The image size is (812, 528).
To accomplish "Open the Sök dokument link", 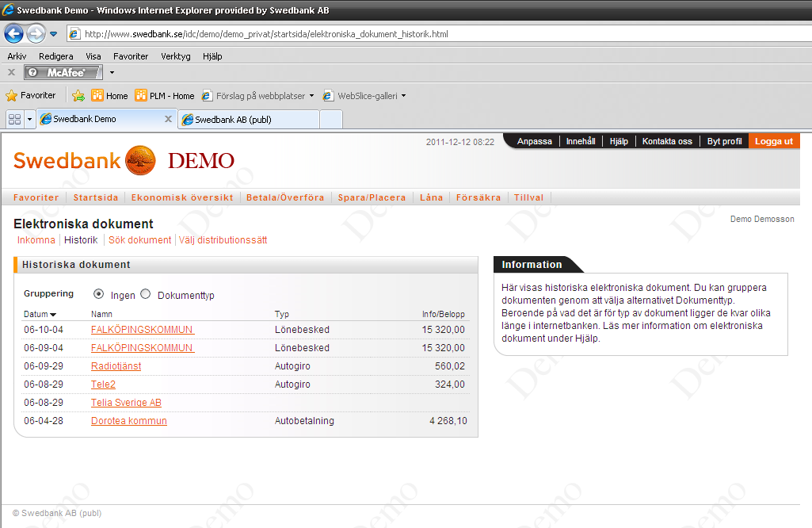I will coord(139,240).
